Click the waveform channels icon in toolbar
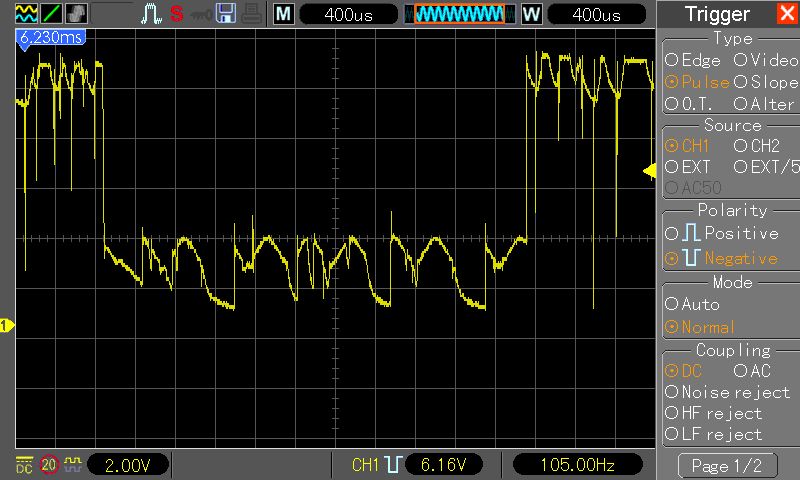The image size is (800, 480). tap(26, 13)
